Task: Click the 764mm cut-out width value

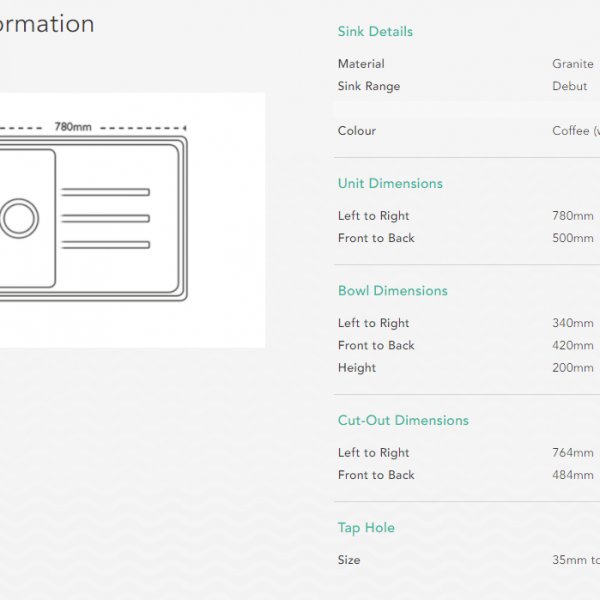Action: (573, 453)
